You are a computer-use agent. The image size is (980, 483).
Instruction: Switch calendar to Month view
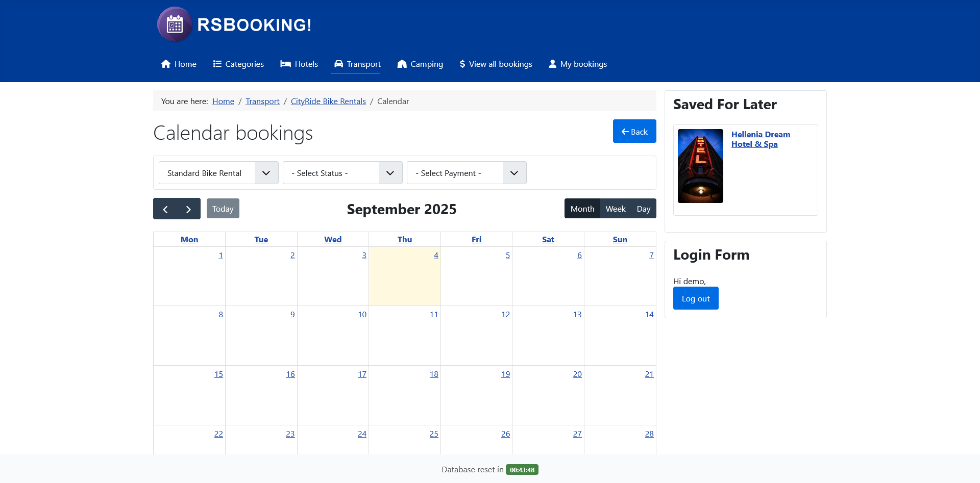pyautogui.click(x=582, y=209)
